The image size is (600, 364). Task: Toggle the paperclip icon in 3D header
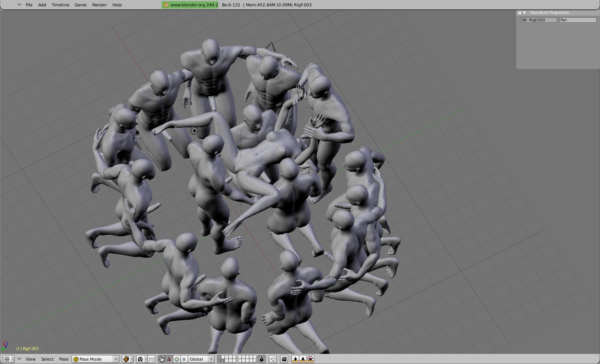click(x=273, y=359)
